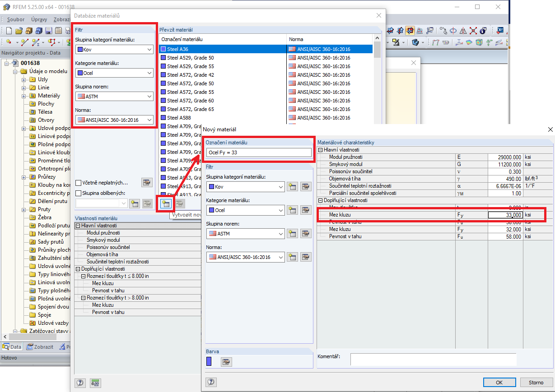Click the mirror icon in main toolbar
This screenshot has width=555, height=392.
pyautogui.click(x=463, y=31)
